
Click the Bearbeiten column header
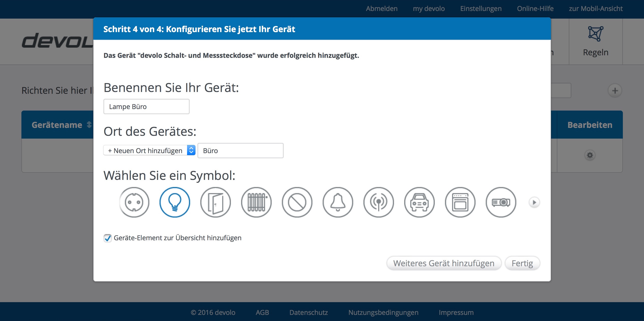point(590,125)
